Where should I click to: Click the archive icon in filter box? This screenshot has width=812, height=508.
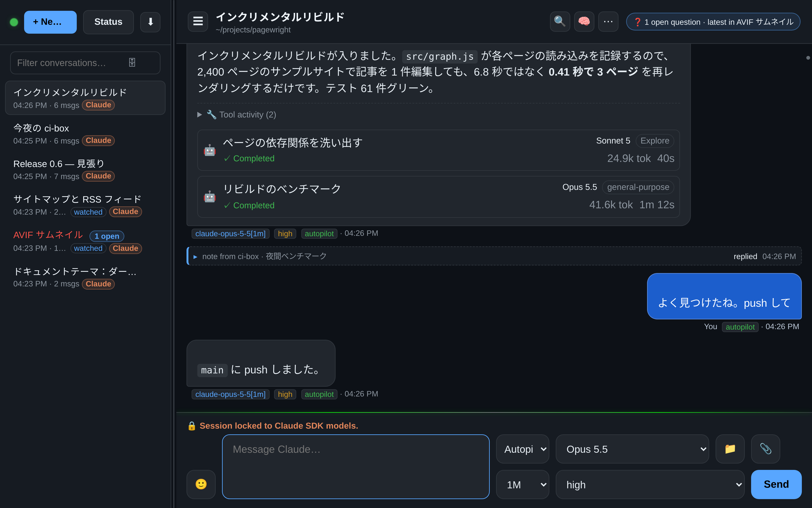(132, 62)
